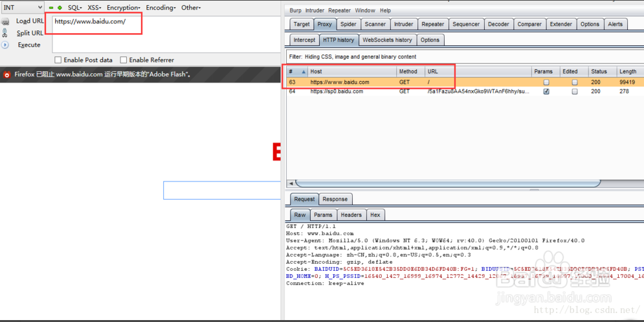644x322 pixels.
Task: Click the Split URL button label
Action: coord(30,33)
